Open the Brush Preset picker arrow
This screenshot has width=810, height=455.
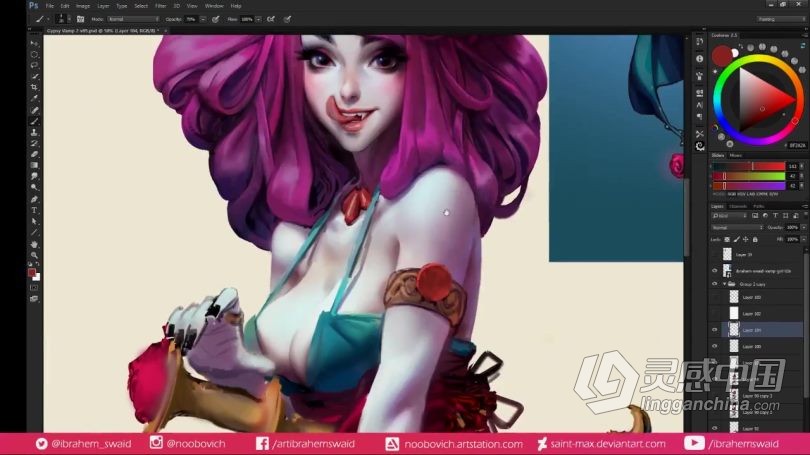[69, 19]
